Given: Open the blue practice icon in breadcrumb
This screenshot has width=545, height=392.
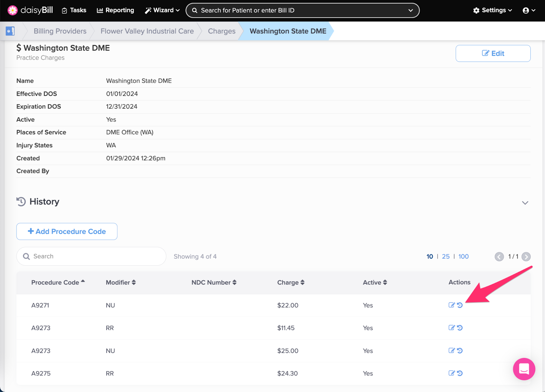Looking at the screenshot, I should tap(10, 31).
